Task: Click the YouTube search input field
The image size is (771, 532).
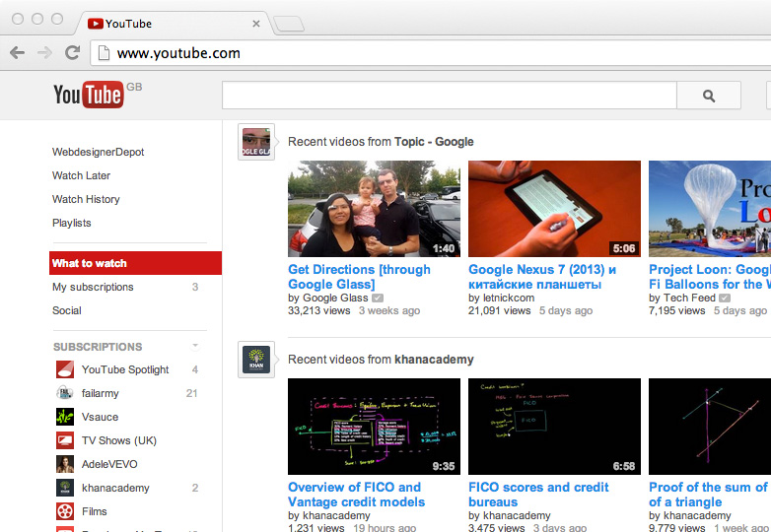Action: click(x=449, y=96)
